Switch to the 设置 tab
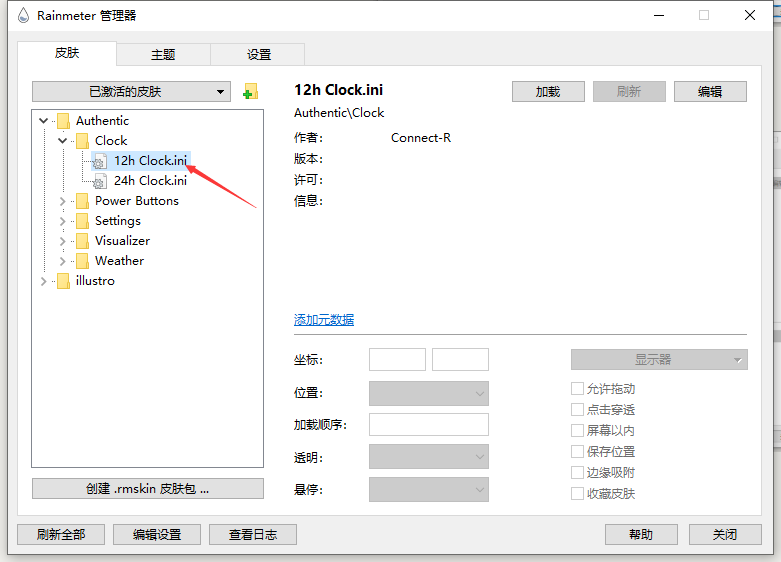781x562 pixels. tap(259, 54)
